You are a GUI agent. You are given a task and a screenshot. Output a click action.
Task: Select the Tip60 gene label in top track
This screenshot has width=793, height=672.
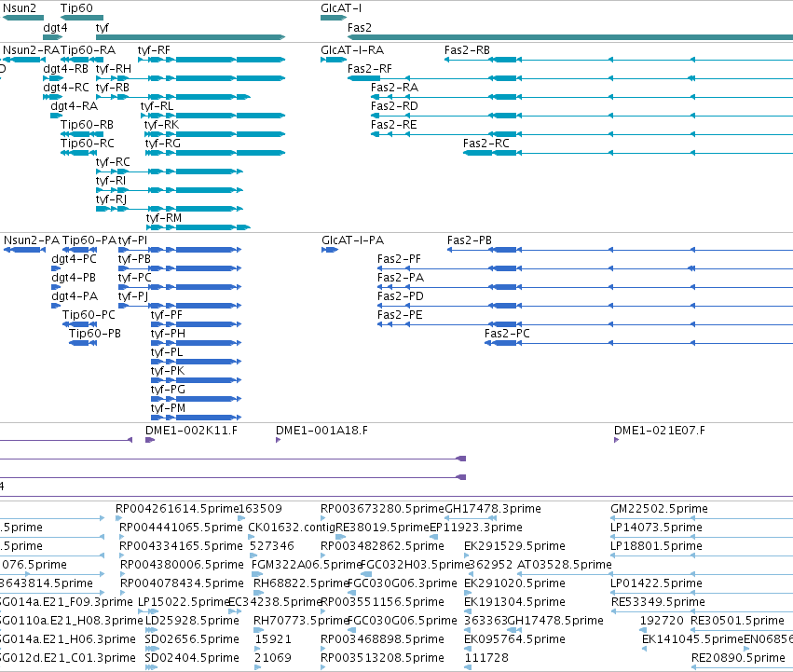tap(76, 8)
